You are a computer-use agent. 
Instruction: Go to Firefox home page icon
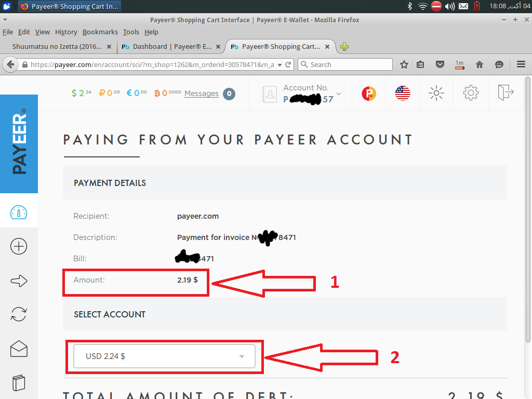pyautogui.click(x=480, y=64)
